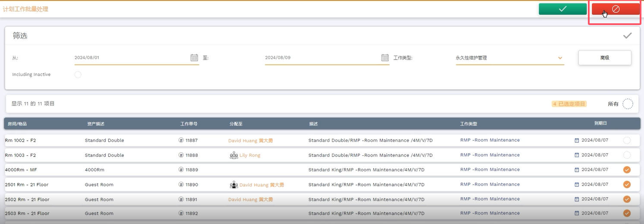644x224 pixels.
Task: Click the filter panel checkmark icon
Action: [627, 36]
